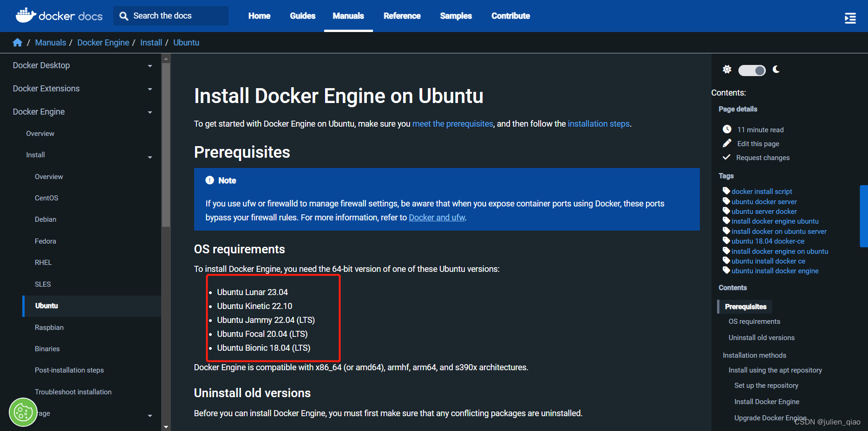
Task: Click the search magnifier icon
Action: click(x=124, y=16)
